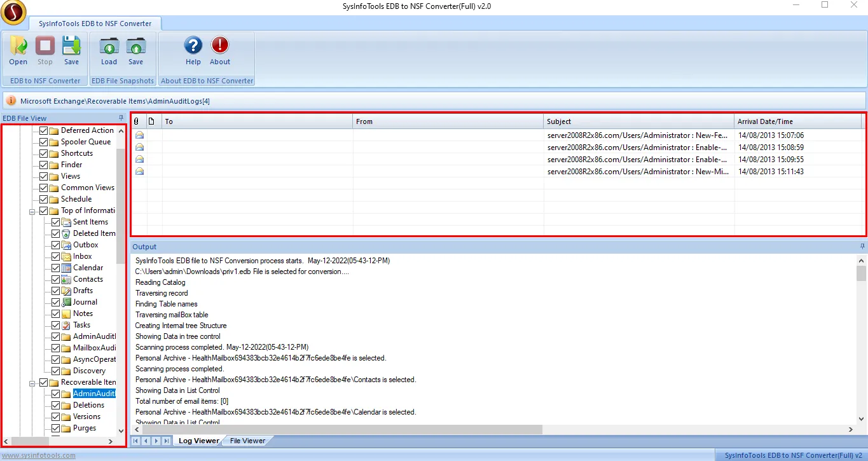Viewport: 868px width, 461px height.
Task: Click the Save icon in EDB to NSF Converter group
Action: coord(71,50)
